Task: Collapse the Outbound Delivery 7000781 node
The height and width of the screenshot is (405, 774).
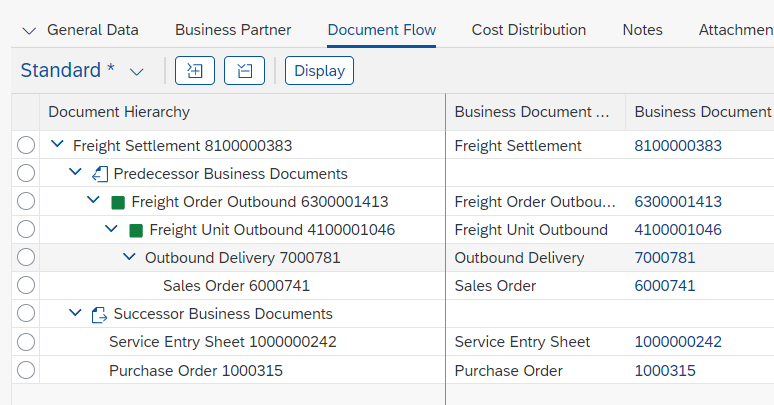Action: pos(129,258)
